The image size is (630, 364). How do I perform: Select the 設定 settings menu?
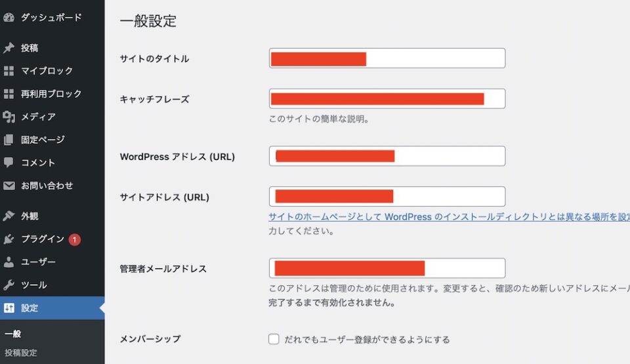30,308
